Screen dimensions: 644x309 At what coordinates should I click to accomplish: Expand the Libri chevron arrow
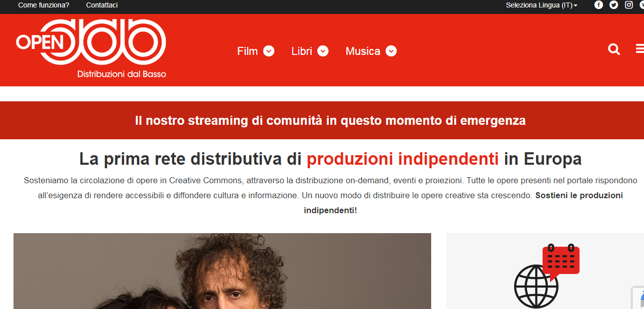(x=323, y=51)
